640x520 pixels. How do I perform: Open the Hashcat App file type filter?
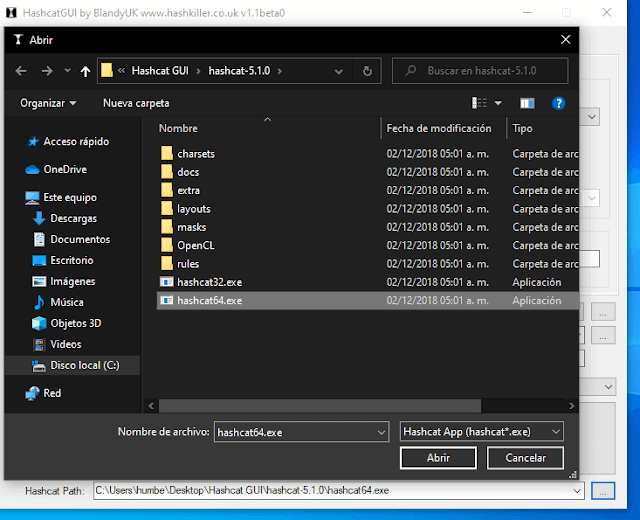(482, 432)
